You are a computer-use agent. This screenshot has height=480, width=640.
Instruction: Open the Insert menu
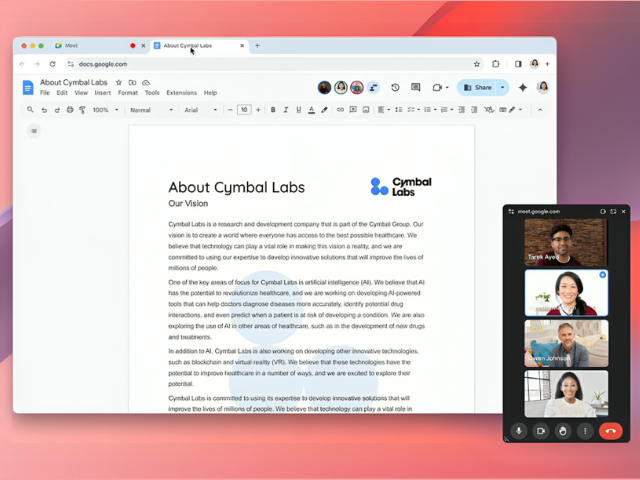(103, 93)
